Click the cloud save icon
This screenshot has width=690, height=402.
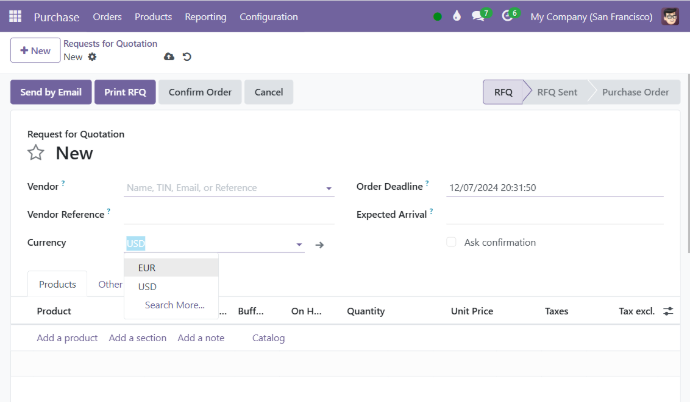(168, 57)
